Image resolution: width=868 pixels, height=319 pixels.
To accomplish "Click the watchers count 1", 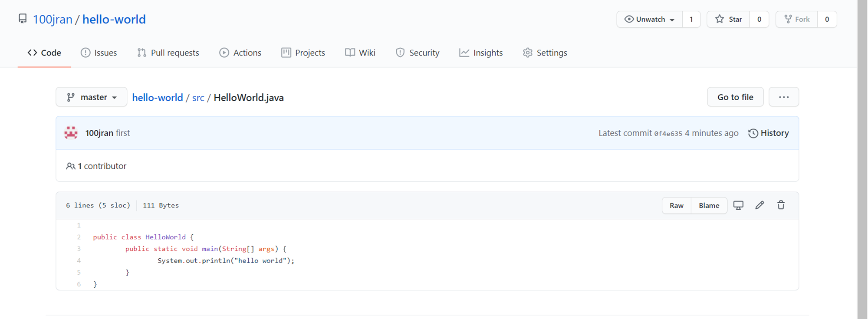I will click(691, 19).
